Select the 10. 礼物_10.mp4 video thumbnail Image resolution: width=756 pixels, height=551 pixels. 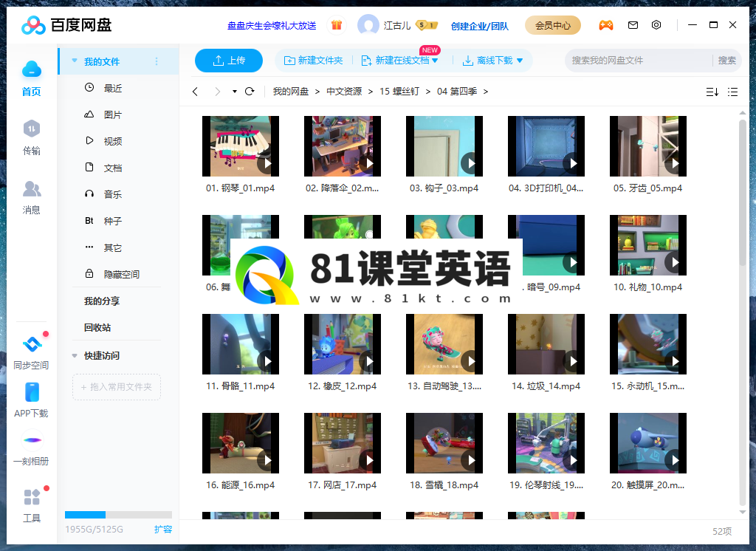click(648, 245)
